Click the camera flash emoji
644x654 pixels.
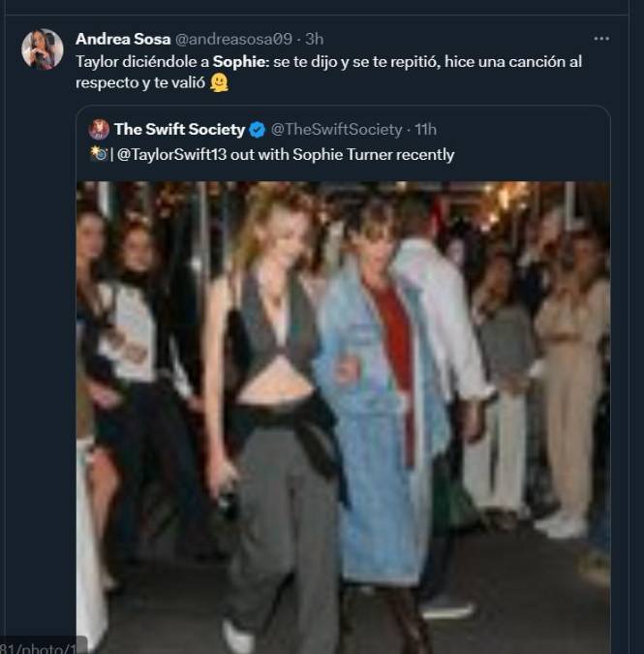point(98,154)
